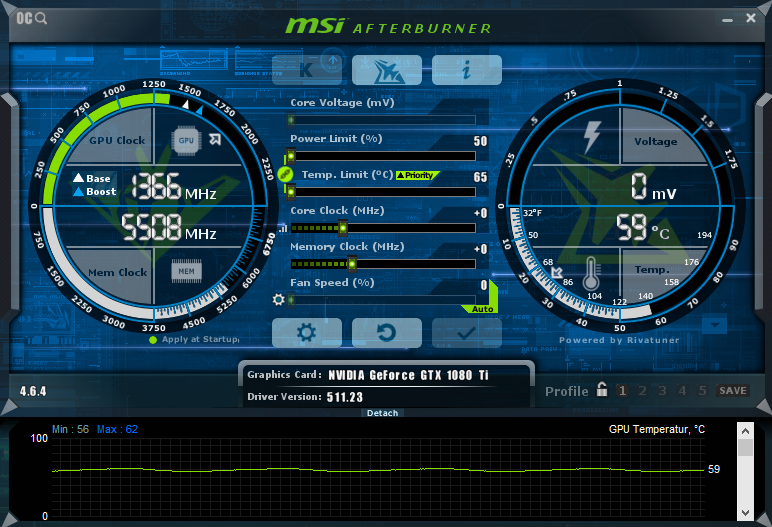Adjust the Core Voltage slider
Screen dimensions: 772x527
[382, 120]
